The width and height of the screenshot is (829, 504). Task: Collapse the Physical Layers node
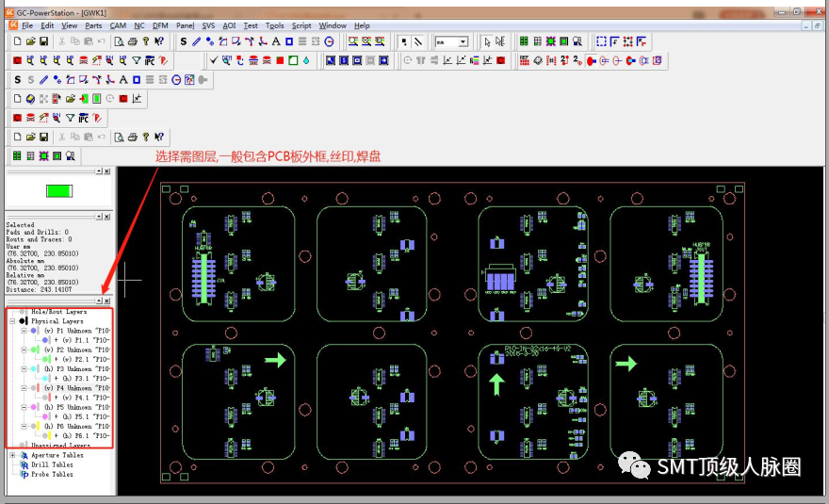click(12, 321)
